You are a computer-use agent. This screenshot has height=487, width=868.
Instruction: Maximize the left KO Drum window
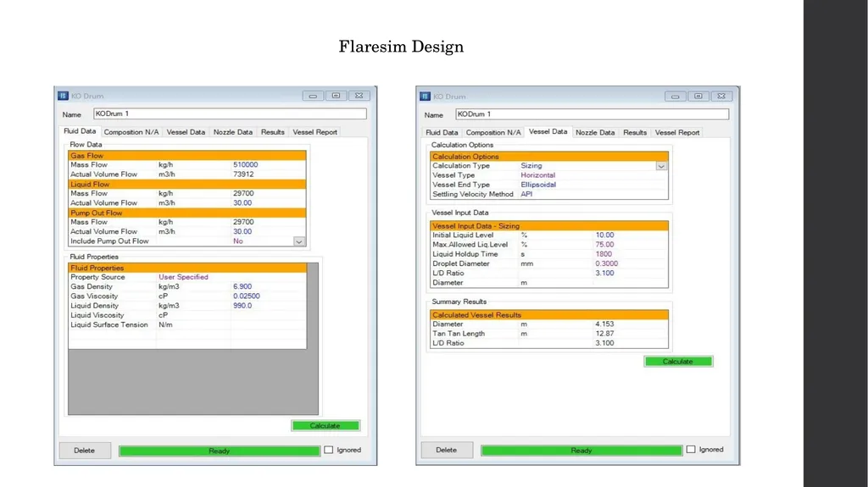pyautogui.click(x=336, y=96)
